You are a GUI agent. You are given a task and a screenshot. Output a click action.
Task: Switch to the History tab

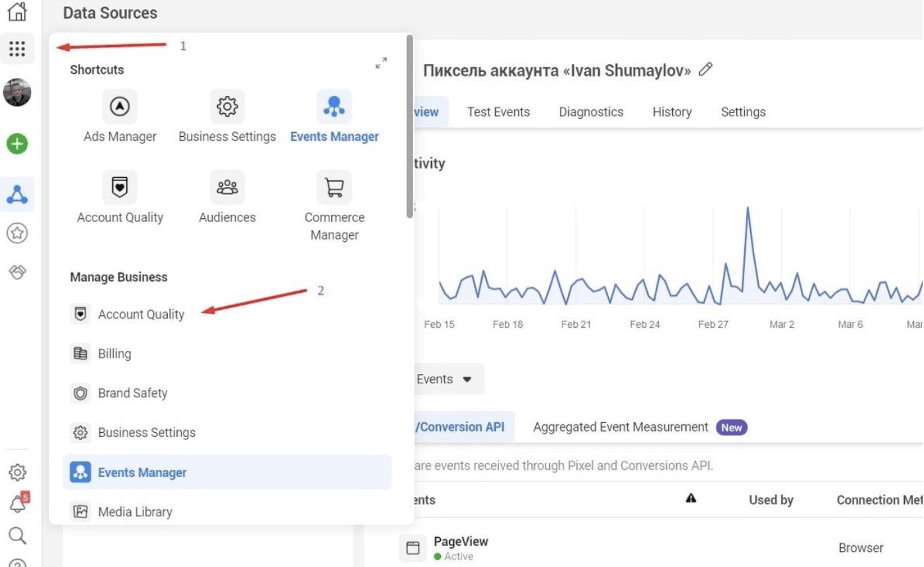point(672,112)
